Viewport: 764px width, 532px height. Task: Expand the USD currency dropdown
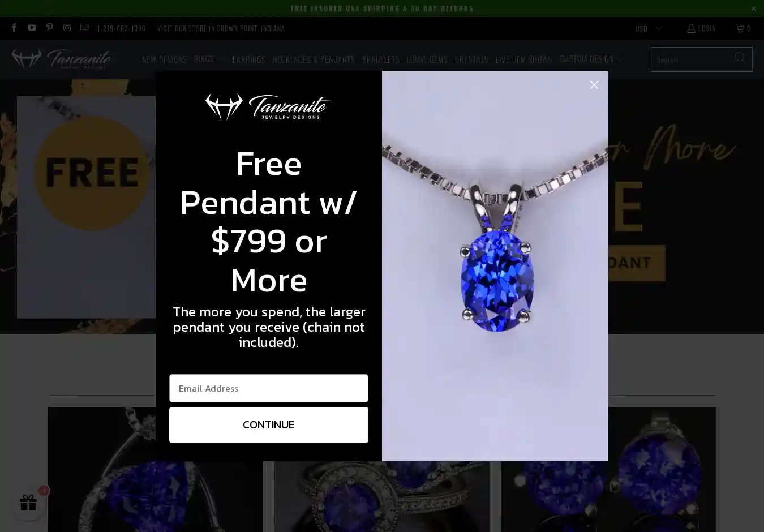point(649,28)
